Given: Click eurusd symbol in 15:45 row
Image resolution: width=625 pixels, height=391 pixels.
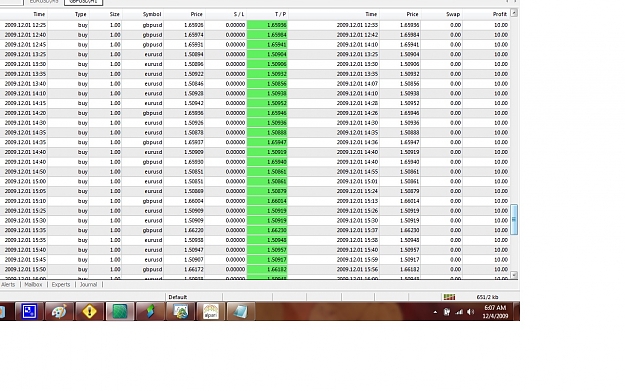Looking at the screenshot, I should tap(153, 259).
